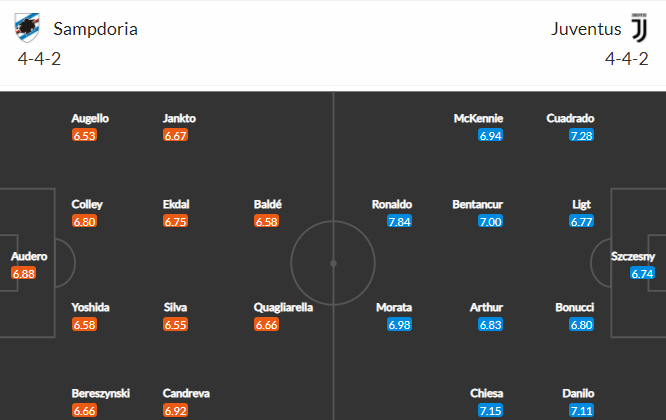
Task: Click the Juventus club logo icon
Action: click(639, 28)
